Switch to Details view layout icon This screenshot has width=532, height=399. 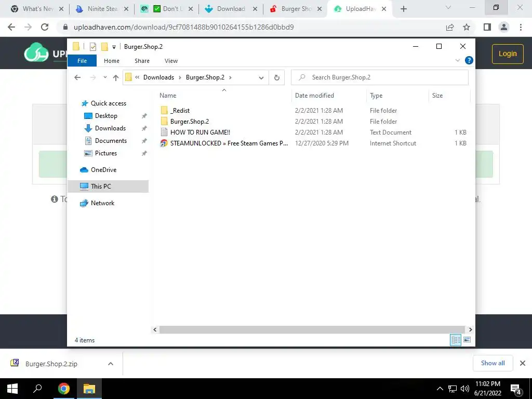(x=455, y=340)
